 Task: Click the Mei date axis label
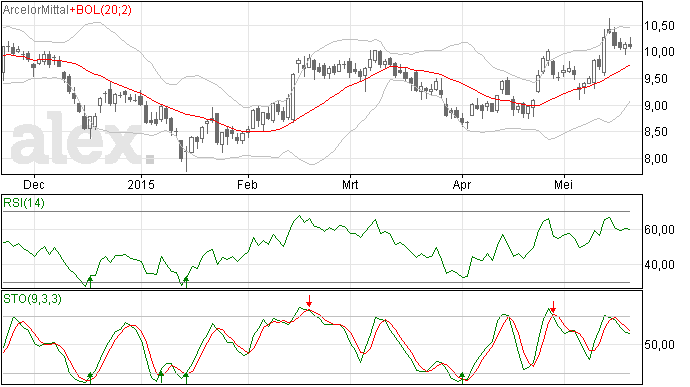(x=564, y=184)
